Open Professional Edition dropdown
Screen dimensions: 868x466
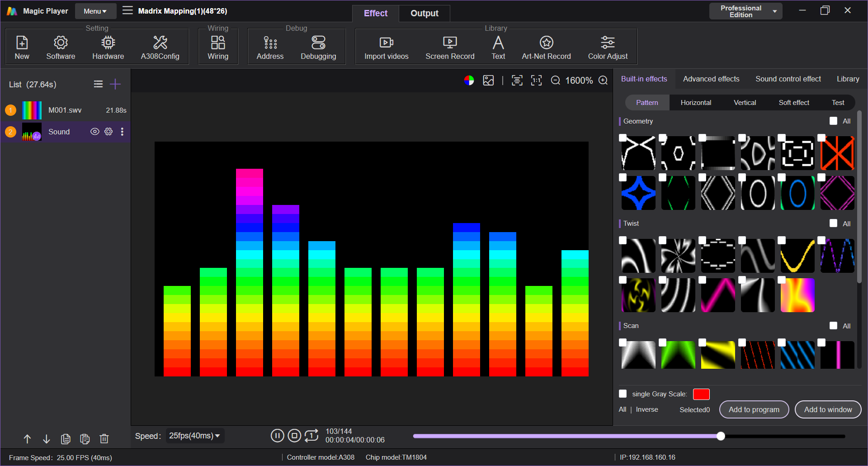click(745, 11)
